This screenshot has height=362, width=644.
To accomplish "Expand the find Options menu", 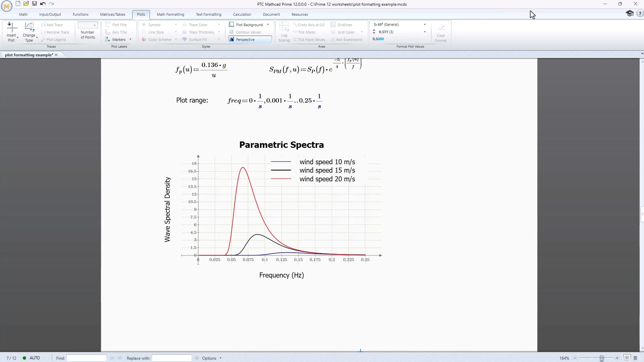I will pos(212,358).
